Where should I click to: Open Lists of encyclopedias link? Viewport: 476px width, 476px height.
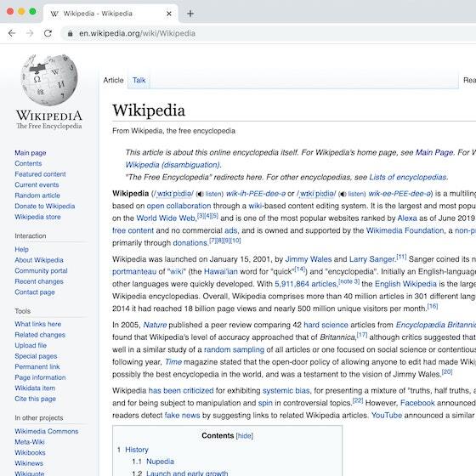coord(408,178)
